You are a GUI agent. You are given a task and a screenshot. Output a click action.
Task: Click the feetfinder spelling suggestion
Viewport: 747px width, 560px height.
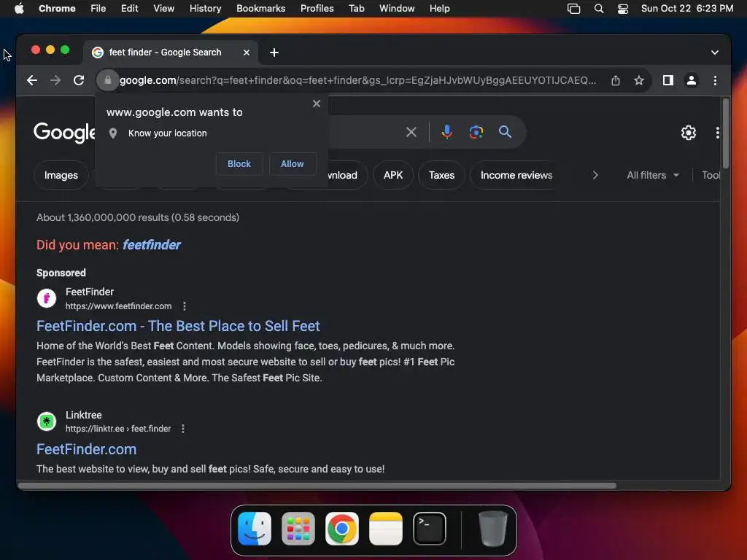(152, 245)
